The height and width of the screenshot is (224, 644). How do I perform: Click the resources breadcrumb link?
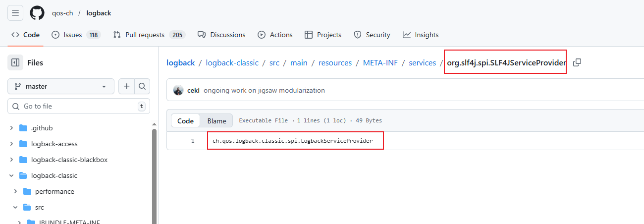tap(335, 63)
